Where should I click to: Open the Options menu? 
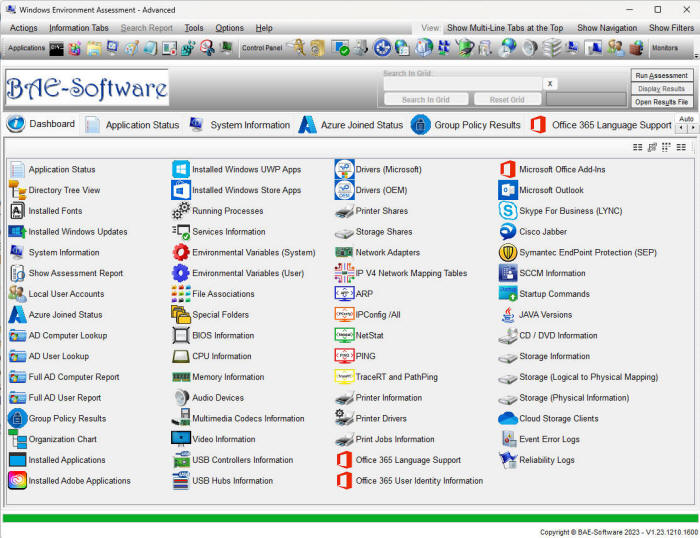pyautogui.click(x=229, y=28)
